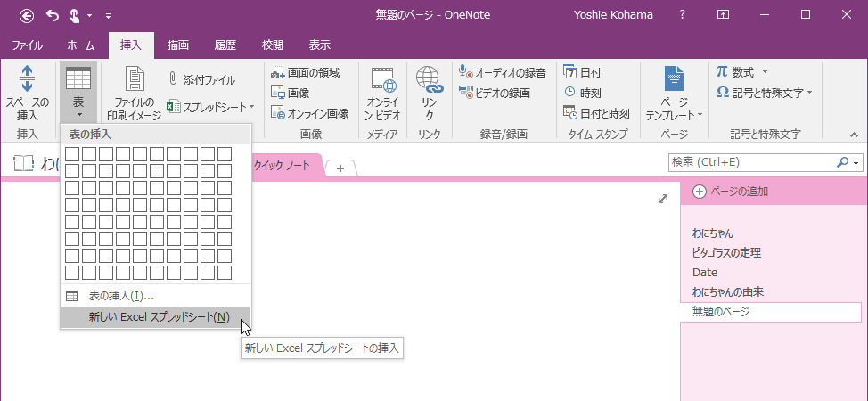Click Yoshie Kohama account name
Screen dimensions: 868x401
pos(615,15)
